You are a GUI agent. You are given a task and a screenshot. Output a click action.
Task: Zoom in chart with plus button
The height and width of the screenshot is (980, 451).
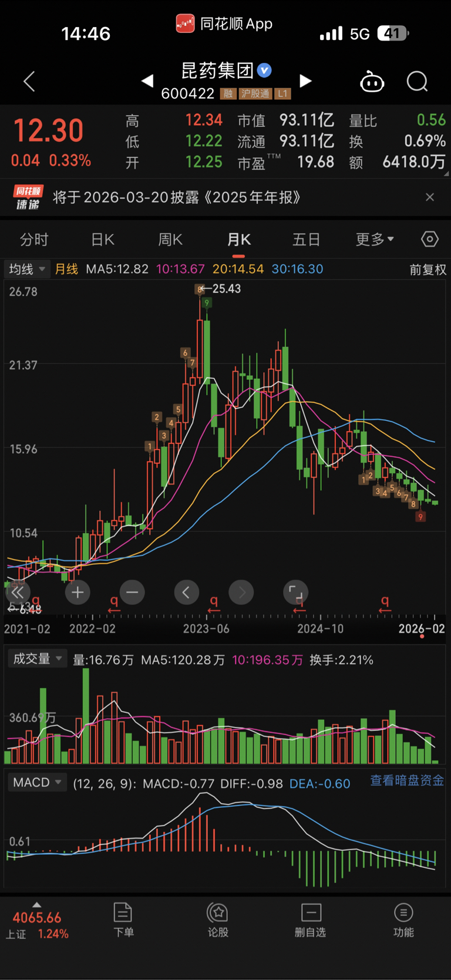tap(78, 592)
